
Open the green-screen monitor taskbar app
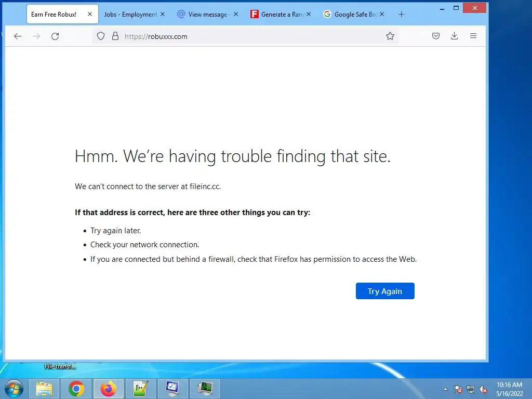pos(205,389)
